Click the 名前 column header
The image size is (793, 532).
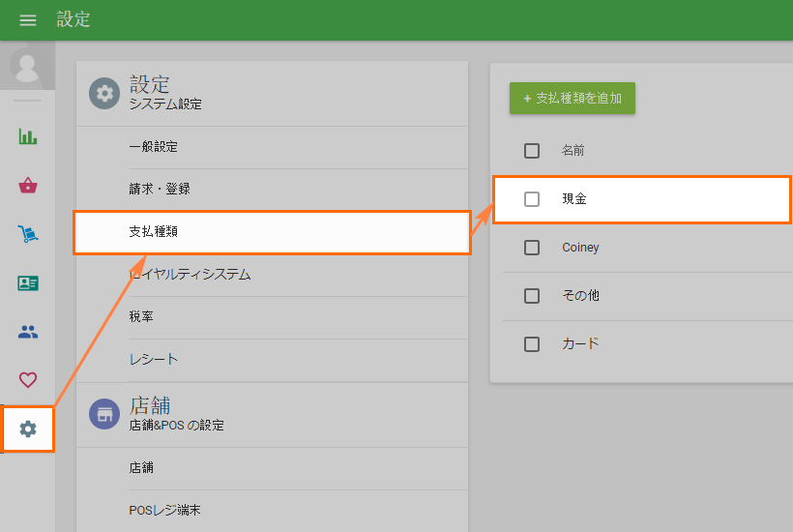click(573, 150)
